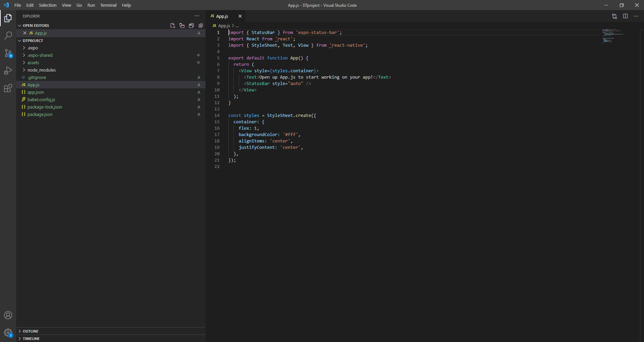Click StyleSheet.create text on line 14
Image resolution: width=644 pixels, height=342 pixels.
click(289, 115)
